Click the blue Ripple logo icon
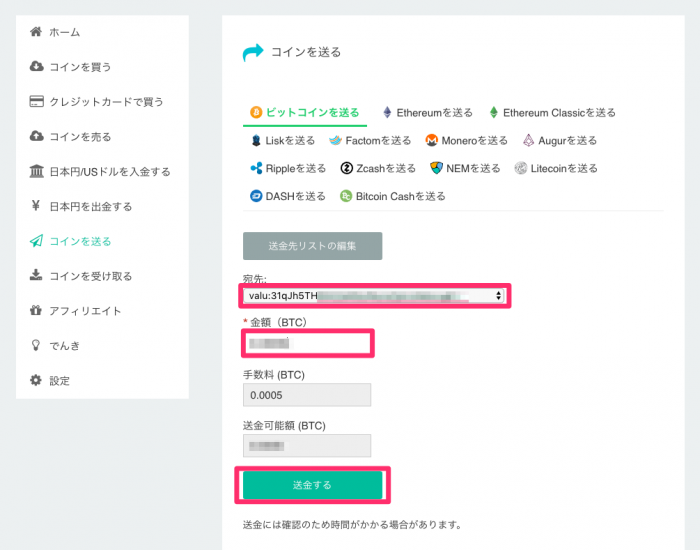Image resolution: width=700 pixels, height=550 pixels. click(256, 168)
